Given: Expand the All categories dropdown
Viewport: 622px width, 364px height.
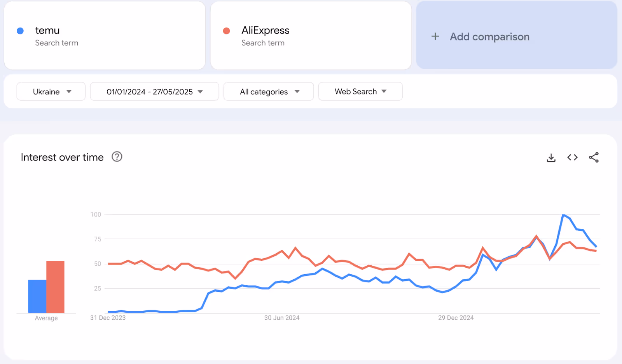Looking at the screenshot, I should tap(269, 91).
